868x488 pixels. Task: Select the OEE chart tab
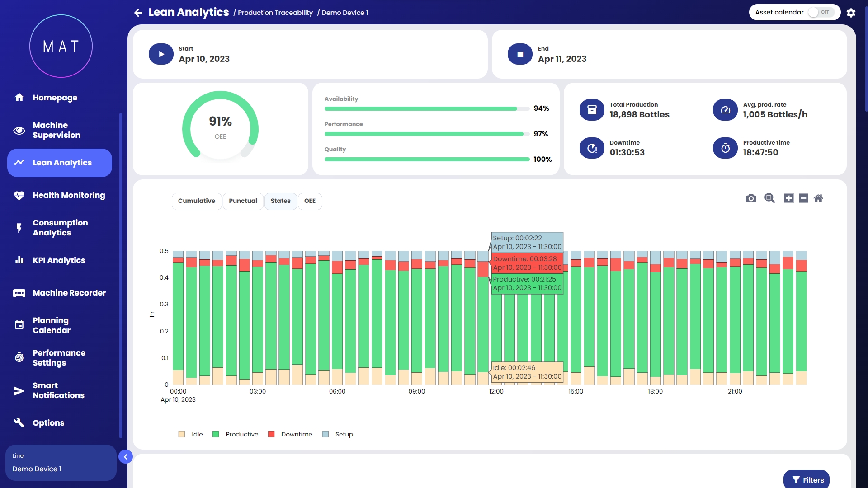tap(310, 201)
